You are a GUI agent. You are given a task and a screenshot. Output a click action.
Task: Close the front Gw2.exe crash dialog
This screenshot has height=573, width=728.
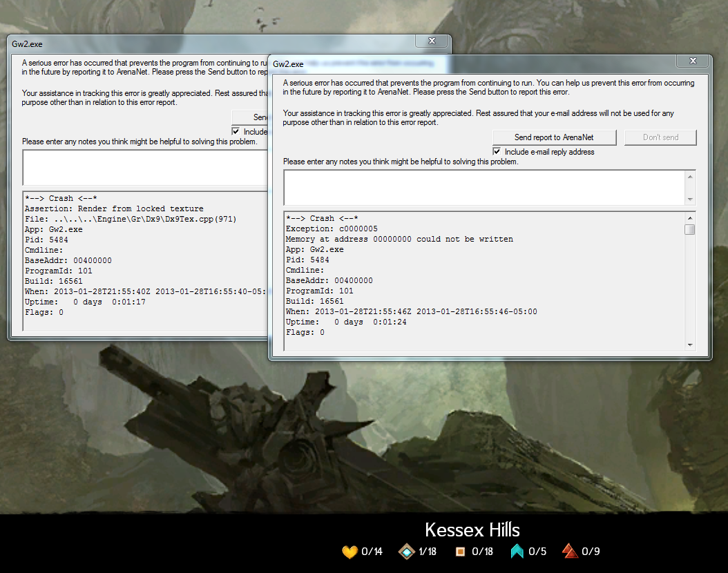click(x=693, y=61)
